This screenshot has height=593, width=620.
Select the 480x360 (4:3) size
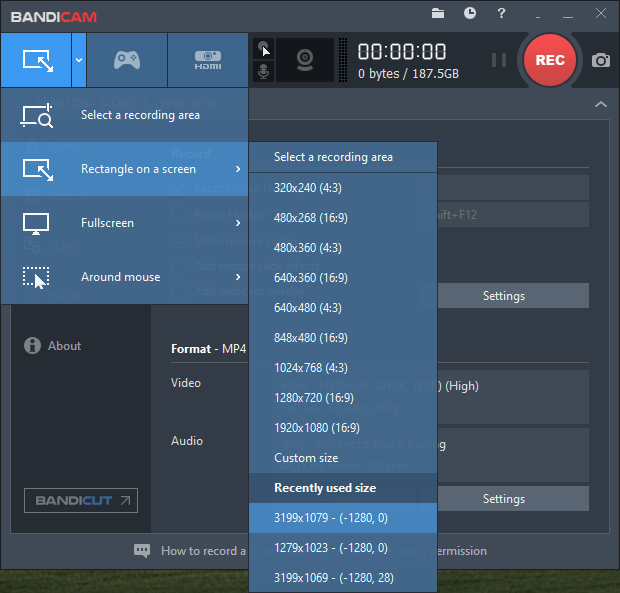click(343, 248)
